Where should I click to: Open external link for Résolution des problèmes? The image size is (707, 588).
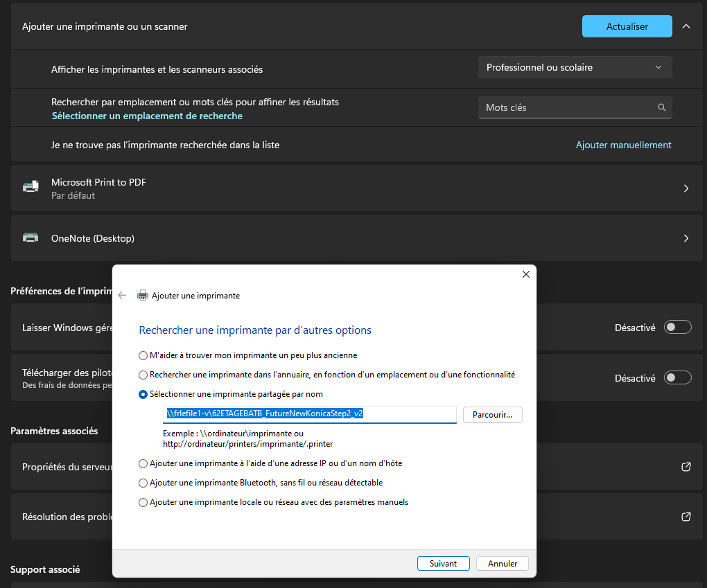click(686, 517)
